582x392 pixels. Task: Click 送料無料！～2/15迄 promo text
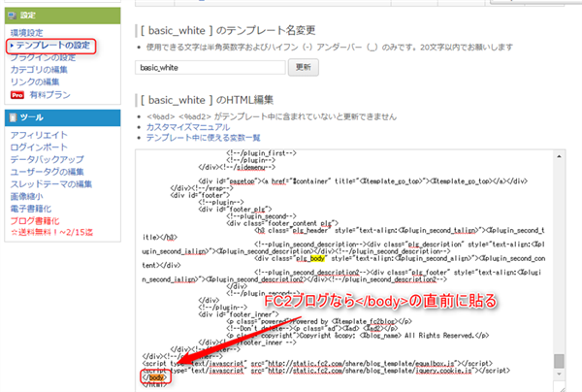tap(52, 232)
